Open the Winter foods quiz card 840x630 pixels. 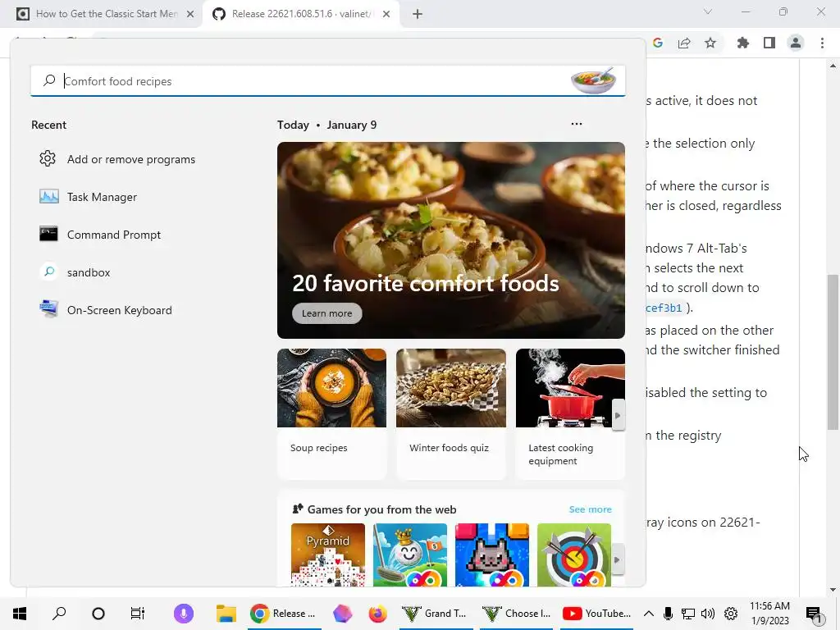click(451, 413)
